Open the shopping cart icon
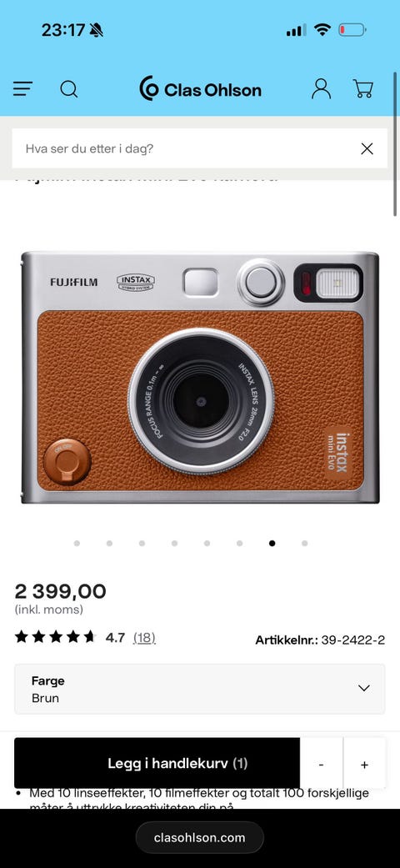The width and height of the screenshot is (400, 868). tap(363, 88)
